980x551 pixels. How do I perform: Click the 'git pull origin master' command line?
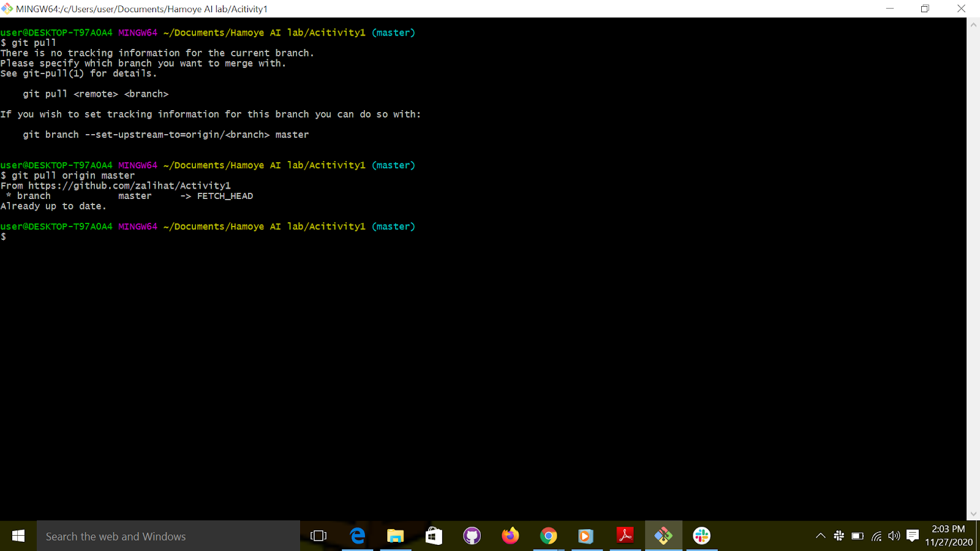pyautogui.click(x=67, y=176)
